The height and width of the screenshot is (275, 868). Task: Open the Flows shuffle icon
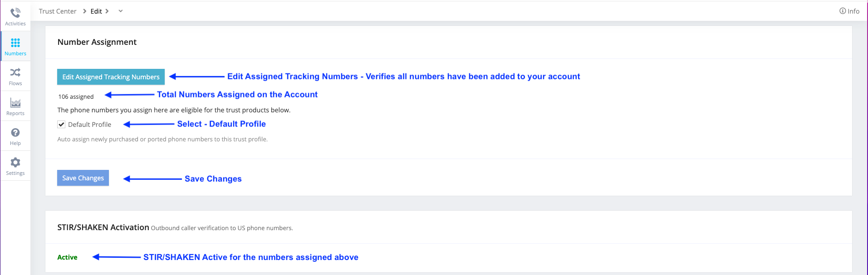click(15, 72)
